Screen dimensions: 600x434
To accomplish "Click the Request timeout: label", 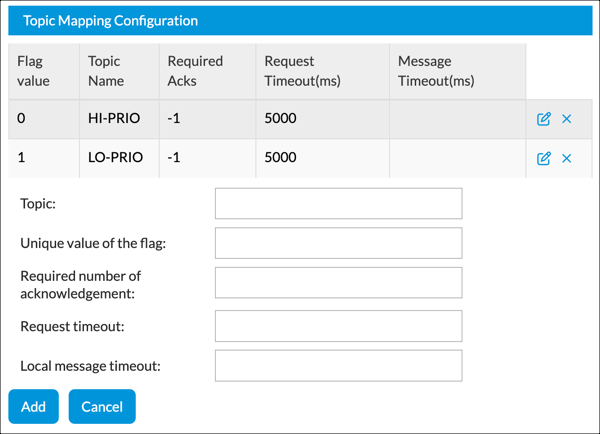I will click(72, 326).
